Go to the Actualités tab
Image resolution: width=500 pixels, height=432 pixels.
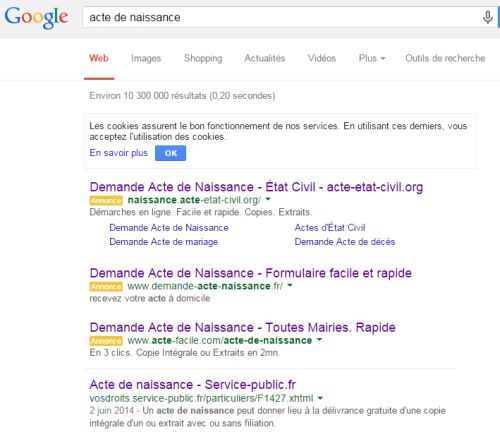[265, 58]
